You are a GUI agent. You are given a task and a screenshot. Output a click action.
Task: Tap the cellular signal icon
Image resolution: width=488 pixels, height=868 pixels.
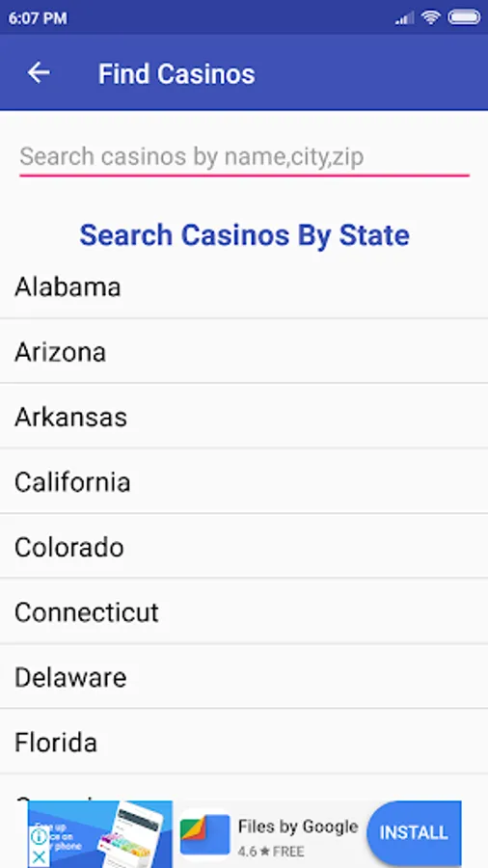(404, 18)
